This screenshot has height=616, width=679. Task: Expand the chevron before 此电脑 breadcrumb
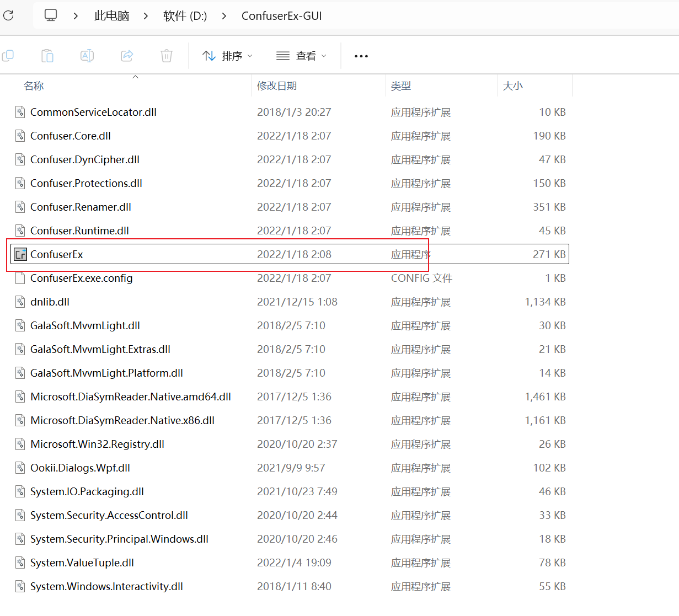click(76, 16)
